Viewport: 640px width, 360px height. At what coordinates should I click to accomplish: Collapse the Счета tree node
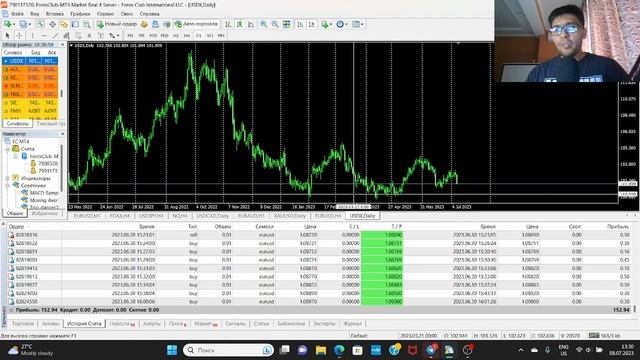pos(8,149)
